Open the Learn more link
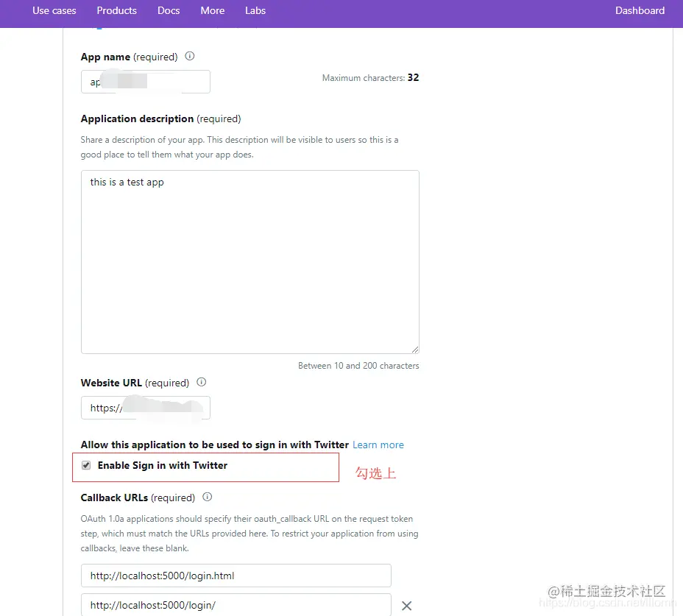 coord(378,445)
